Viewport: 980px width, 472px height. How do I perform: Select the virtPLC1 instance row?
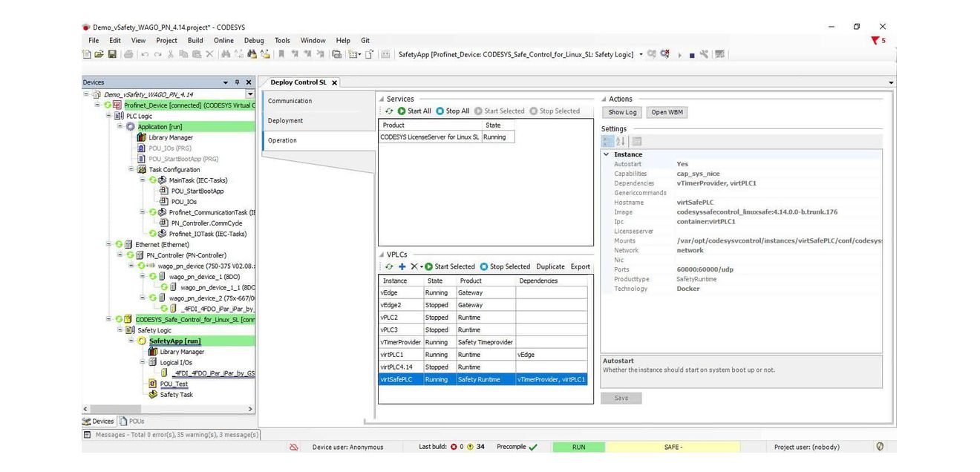483,355
